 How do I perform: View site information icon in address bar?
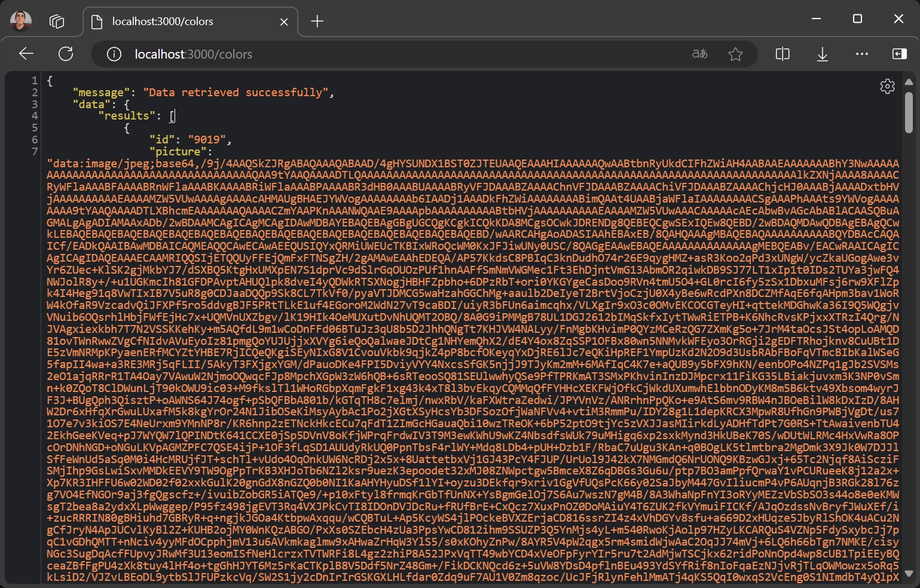pos(114,54)
